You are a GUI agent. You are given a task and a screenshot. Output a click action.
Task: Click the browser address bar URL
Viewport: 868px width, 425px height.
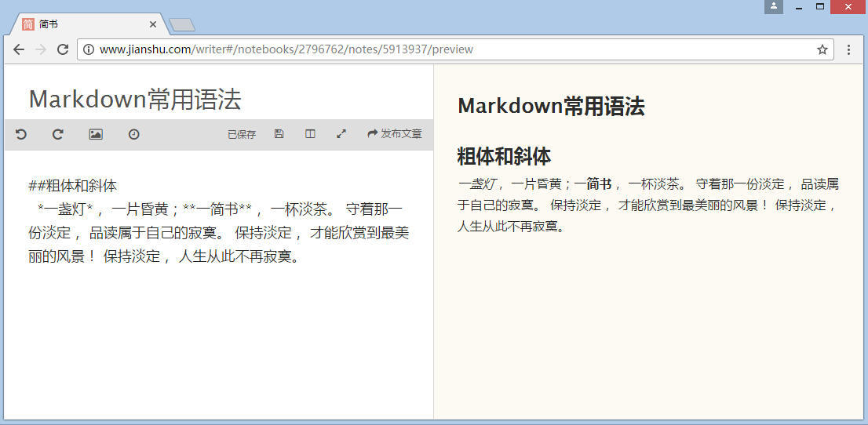pyautogui.click(x=286, y=49)
